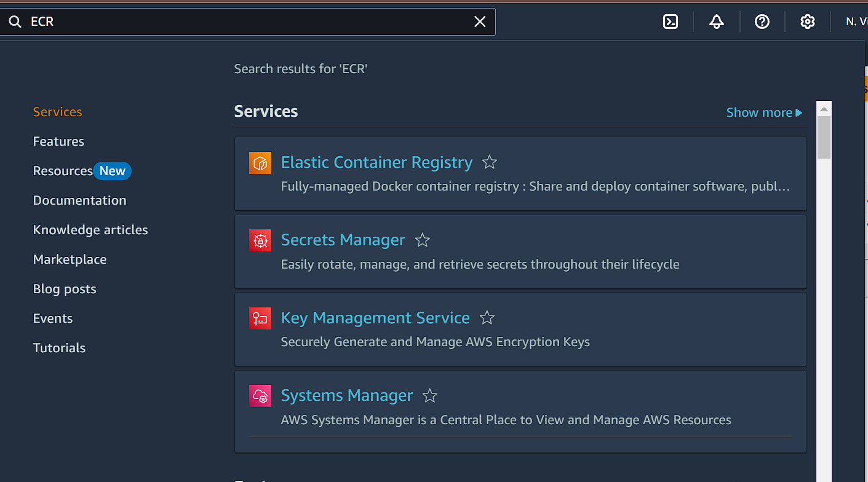Open the notifications bell
This screenshot has width=868, height=482.
717,22
